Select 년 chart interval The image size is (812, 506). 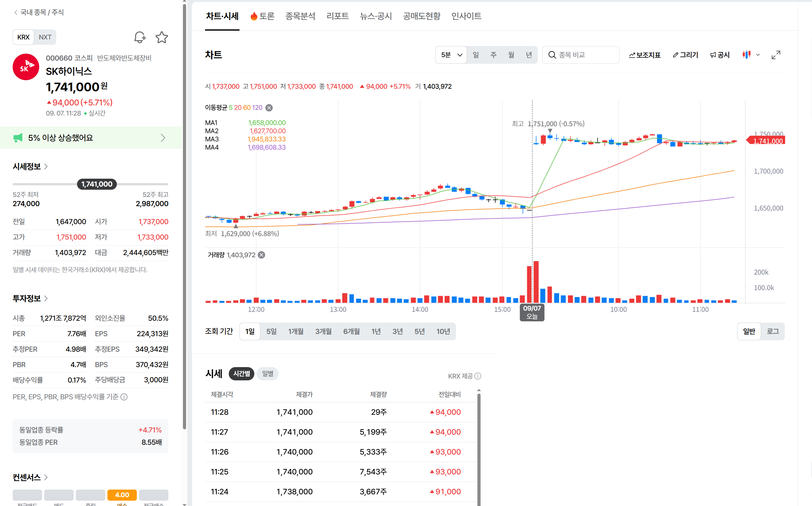coord(529,55)
